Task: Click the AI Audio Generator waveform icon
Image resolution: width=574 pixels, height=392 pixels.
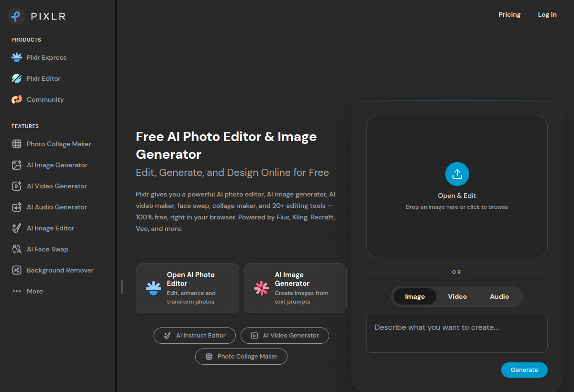Action: tap(17, 207)
